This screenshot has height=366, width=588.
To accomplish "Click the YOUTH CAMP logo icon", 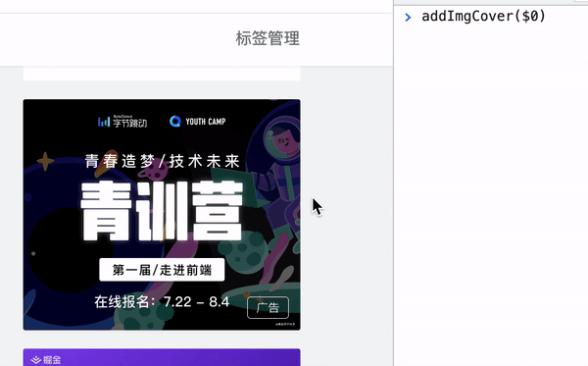I will pos(174,122).
